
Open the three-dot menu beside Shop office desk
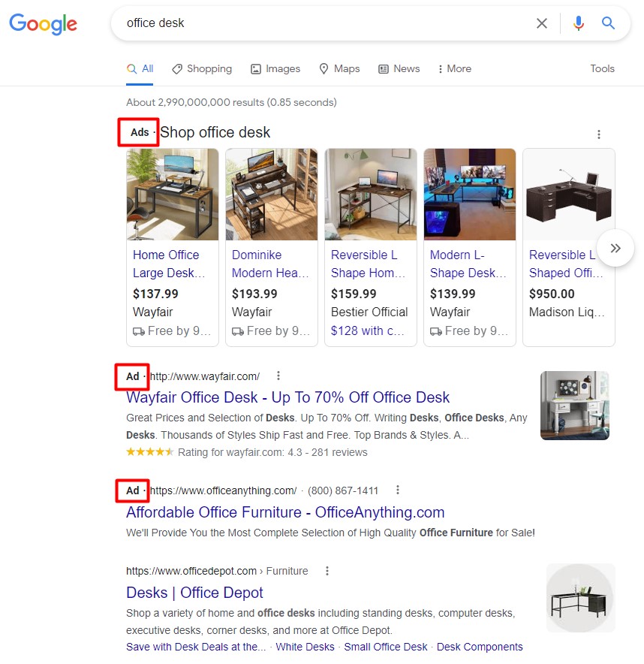click(598, 134)
